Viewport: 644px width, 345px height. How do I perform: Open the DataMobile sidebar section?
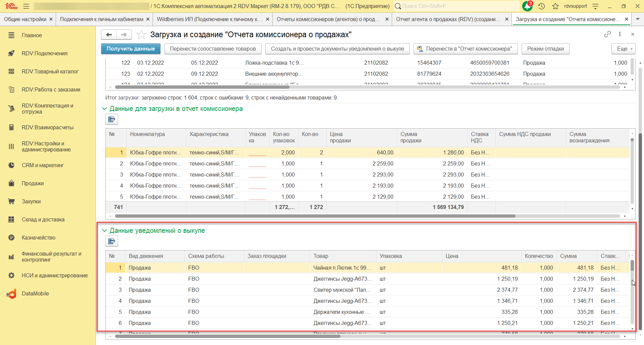tap(35, 293)
